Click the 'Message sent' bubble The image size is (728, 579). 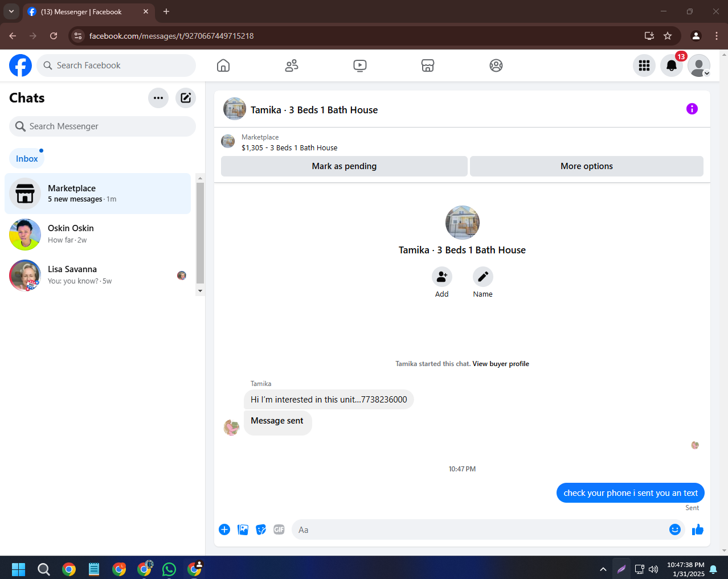[277, 422]
